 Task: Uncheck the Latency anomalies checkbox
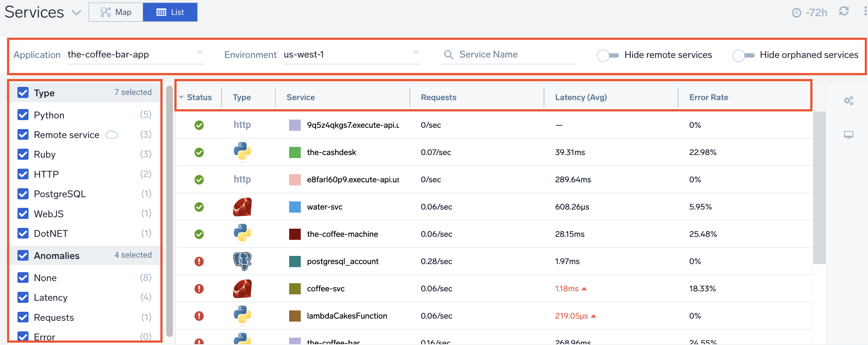click(23, 297)
